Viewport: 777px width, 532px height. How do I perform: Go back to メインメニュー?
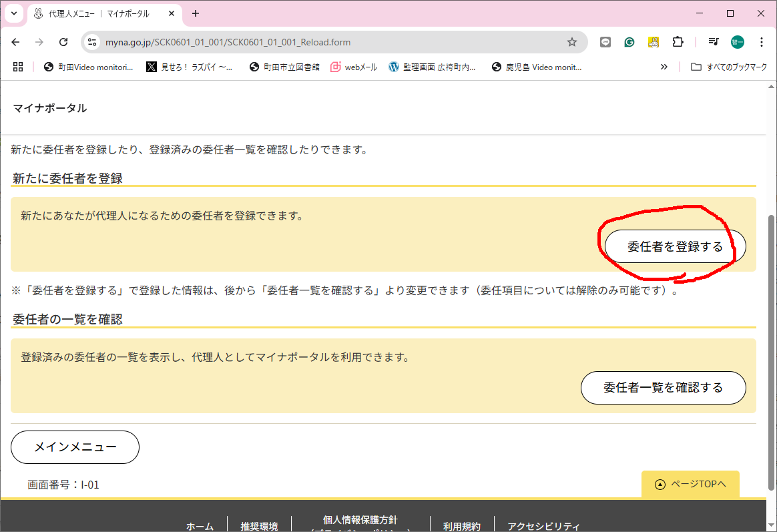click(75, 447)
